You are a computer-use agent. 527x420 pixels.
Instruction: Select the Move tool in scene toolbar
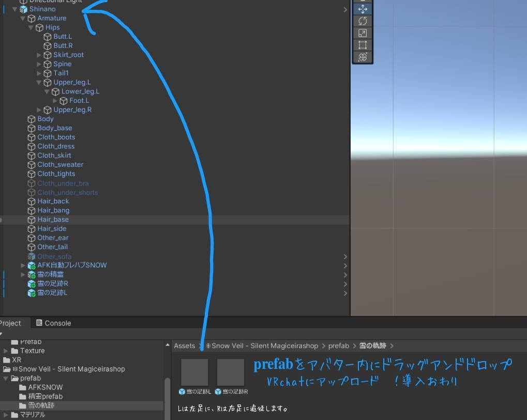(363, 9)
